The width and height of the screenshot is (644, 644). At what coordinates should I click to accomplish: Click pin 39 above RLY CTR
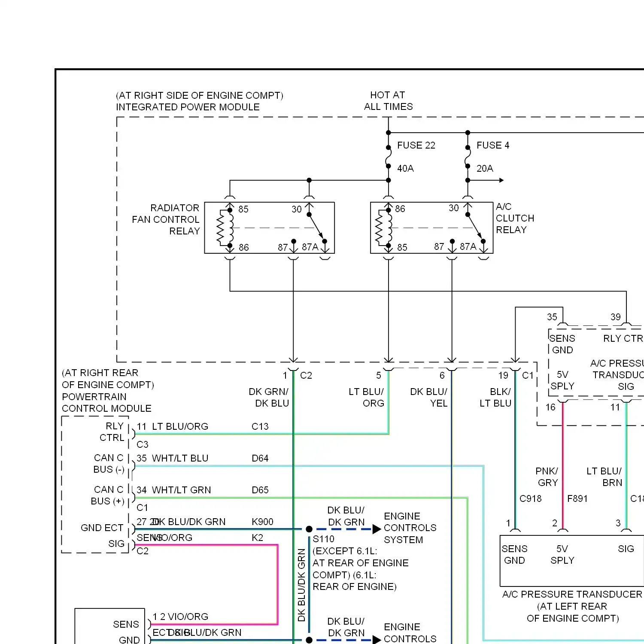616,317
